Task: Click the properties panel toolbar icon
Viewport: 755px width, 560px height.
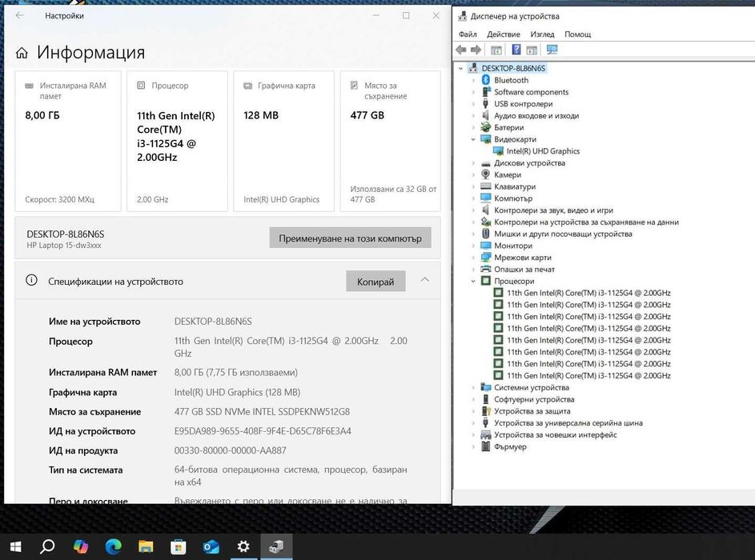Action: (x=532, y=50)
